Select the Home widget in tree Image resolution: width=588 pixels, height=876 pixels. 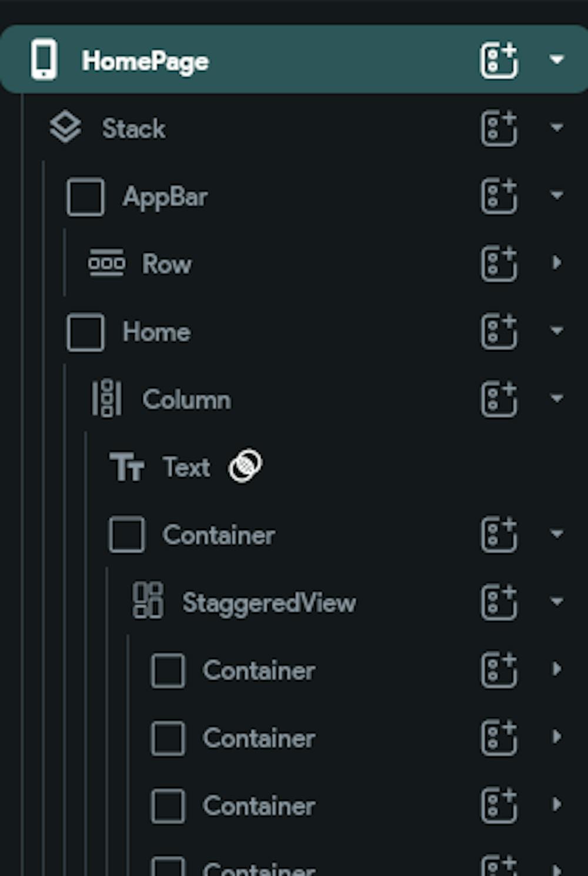(x=156, y=332)
